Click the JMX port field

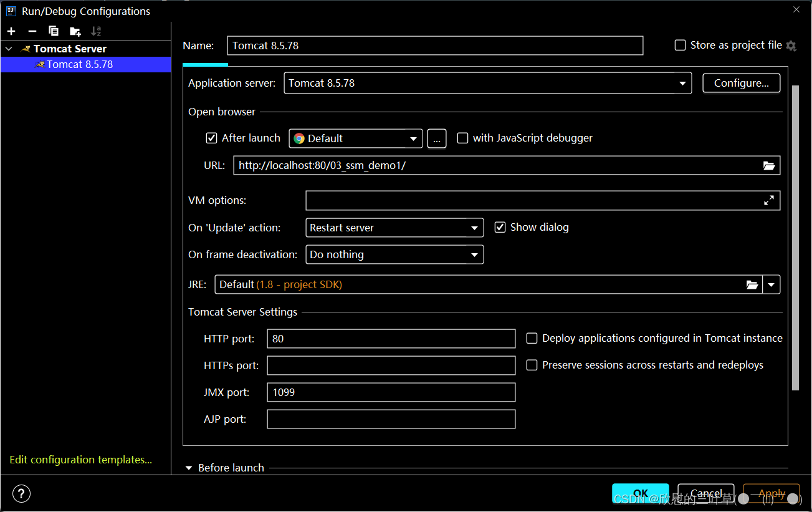click(x=391, y=392)
